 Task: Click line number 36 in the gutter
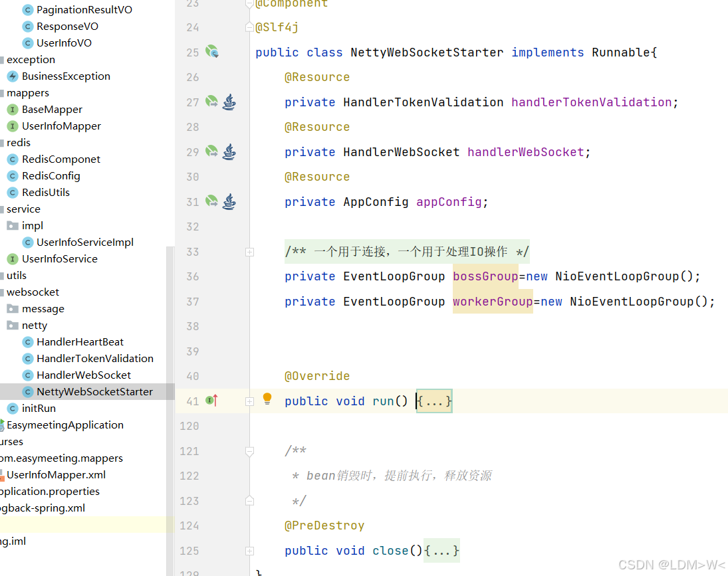pyautogui.click(x=193, y=277)
